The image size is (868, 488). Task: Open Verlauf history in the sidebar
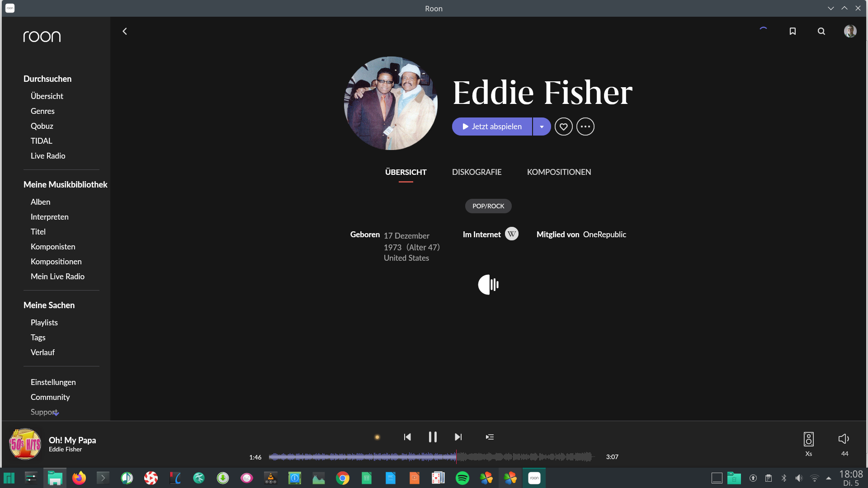coord(42,352)
